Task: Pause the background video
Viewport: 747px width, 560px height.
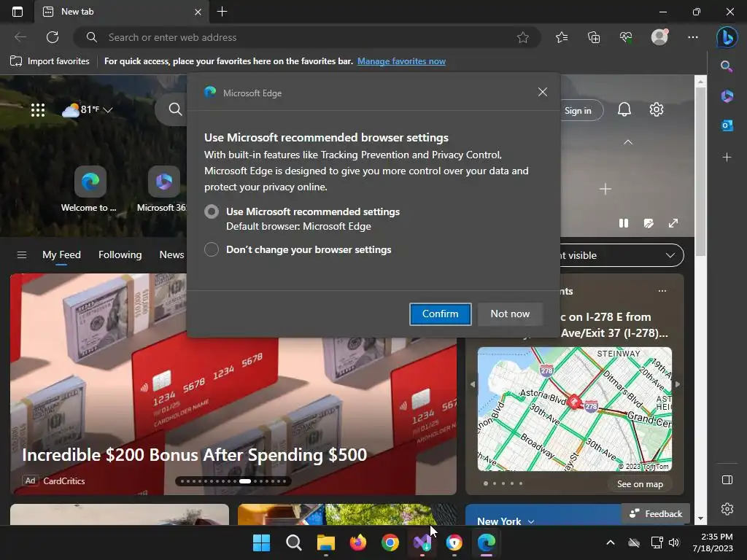Action: click(x=624, y=223)
